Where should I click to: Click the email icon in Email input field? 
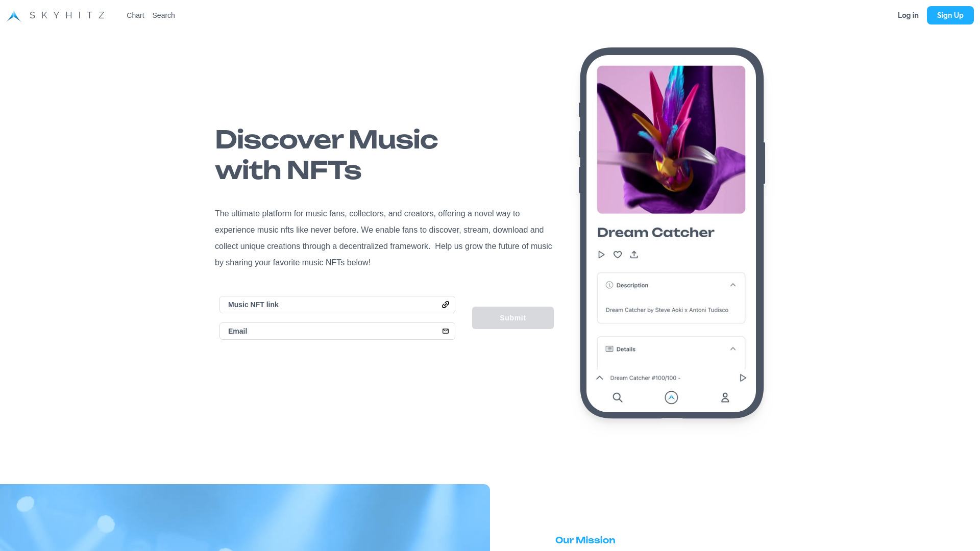(446, 331)
